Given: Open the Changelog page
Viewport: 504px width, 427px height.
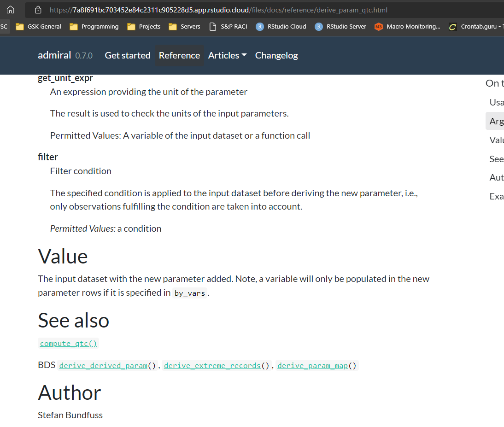Looking at the screenshot, I should 276,55.
